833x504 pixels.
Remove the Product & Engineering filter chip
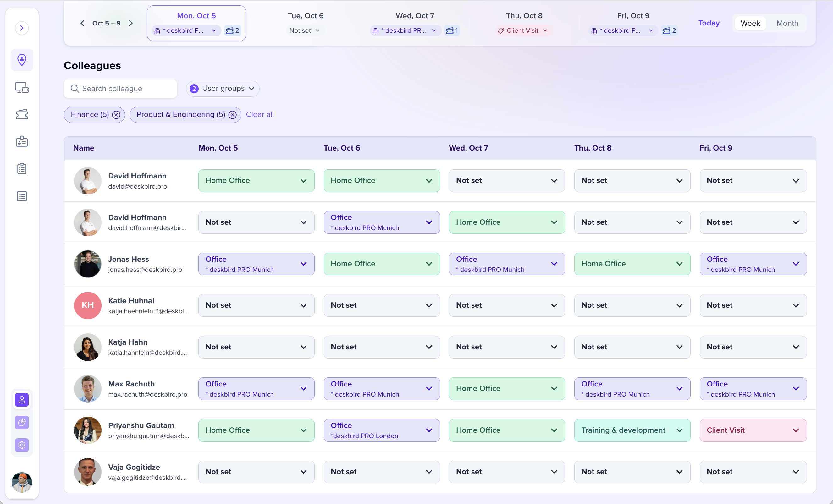pos(232,115)
